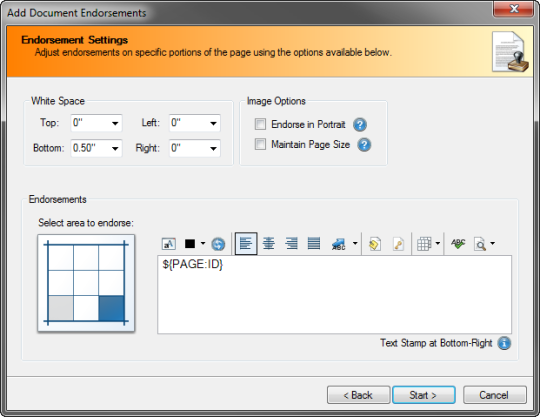Click the spell check ABC icon
Viewport: 540px width, 417px height.
click(458, 244)
